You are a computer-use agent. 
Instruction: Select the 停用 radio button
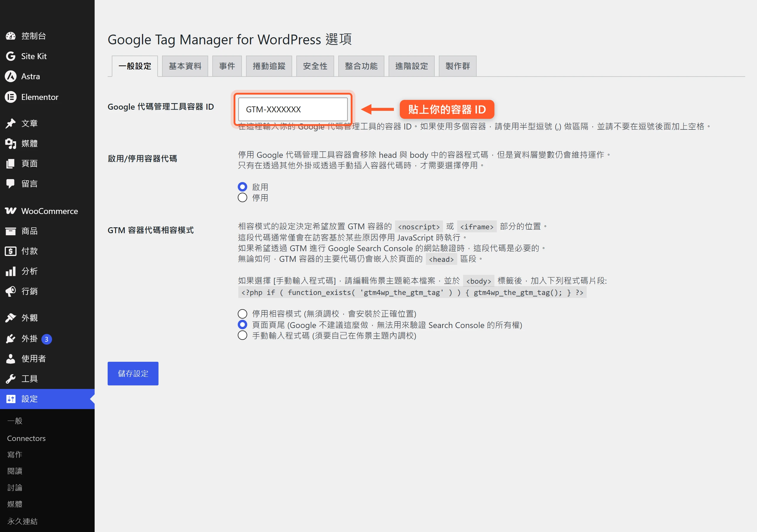click(x=242, y=197)
